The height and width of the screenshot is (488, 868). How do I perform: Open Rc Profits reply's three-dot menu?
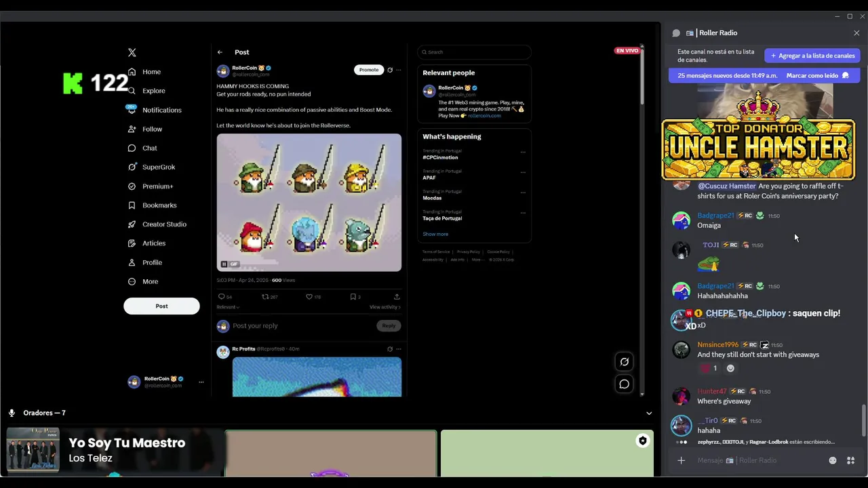(399, 349)
